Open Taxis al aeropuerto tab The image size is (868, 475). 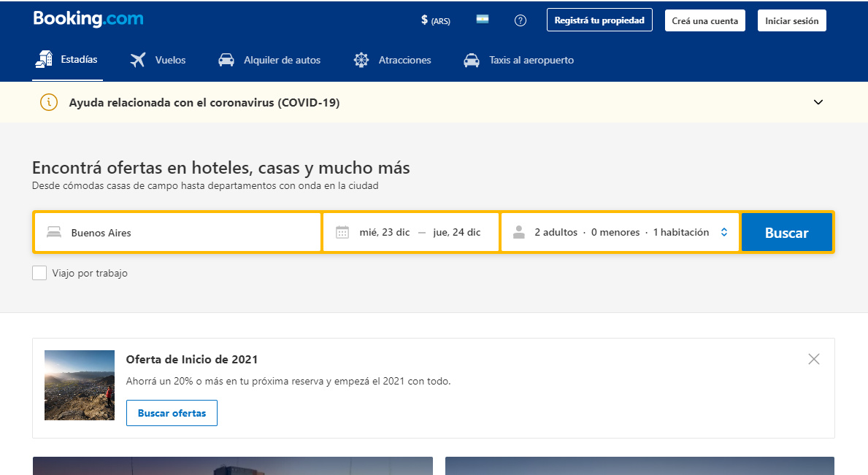519,60
